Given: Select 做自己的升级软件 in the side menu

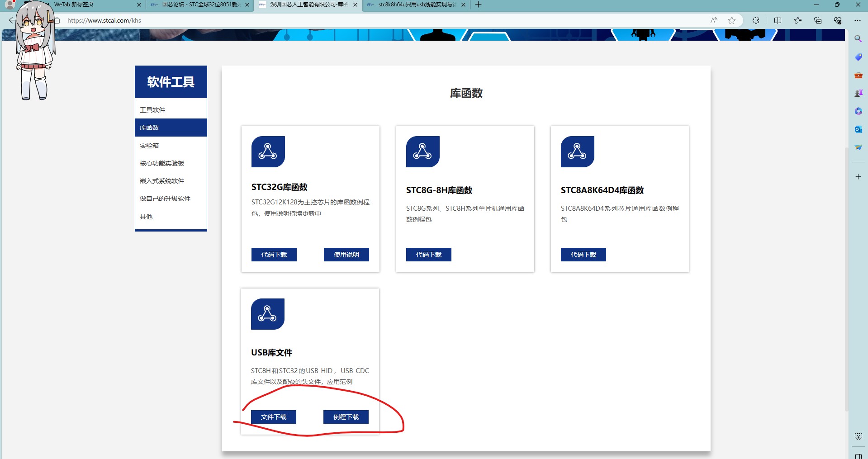Looking at the screenshot, I should (x=171, y=199).
